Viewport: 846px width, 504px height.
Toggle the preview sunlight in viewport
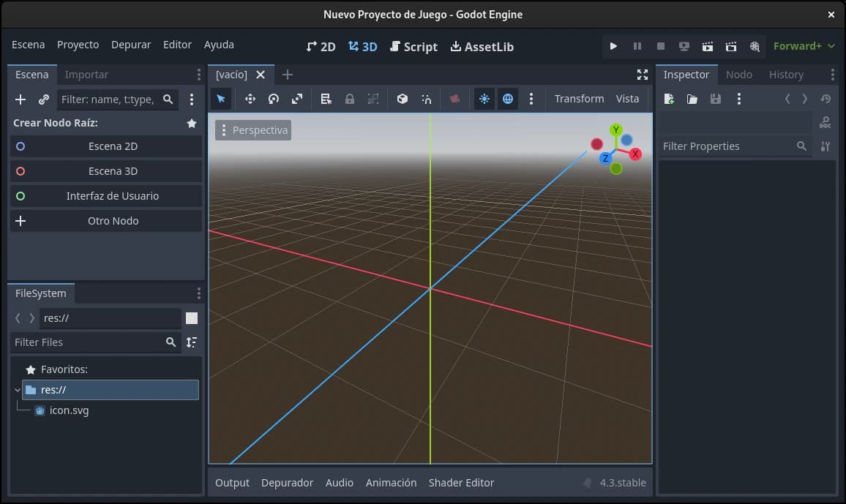[x=484, y=99]
